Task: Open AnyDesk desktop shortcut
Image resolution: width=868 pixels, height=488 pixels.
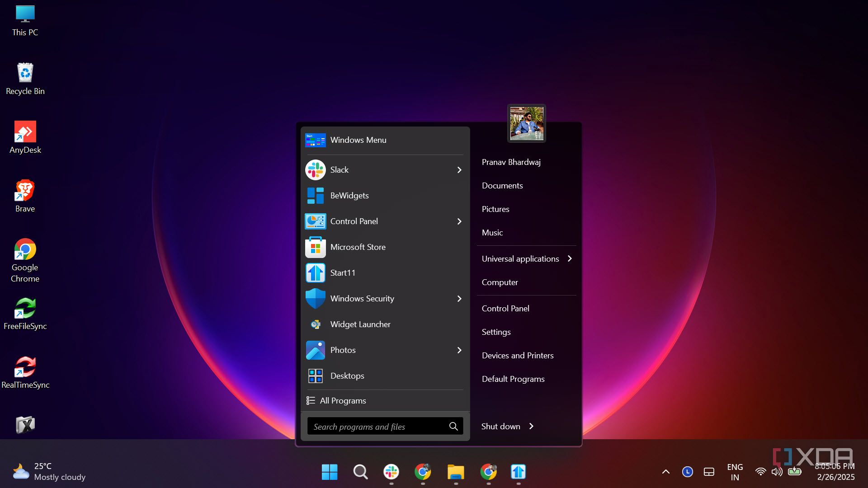Action: tap(25, 138)
